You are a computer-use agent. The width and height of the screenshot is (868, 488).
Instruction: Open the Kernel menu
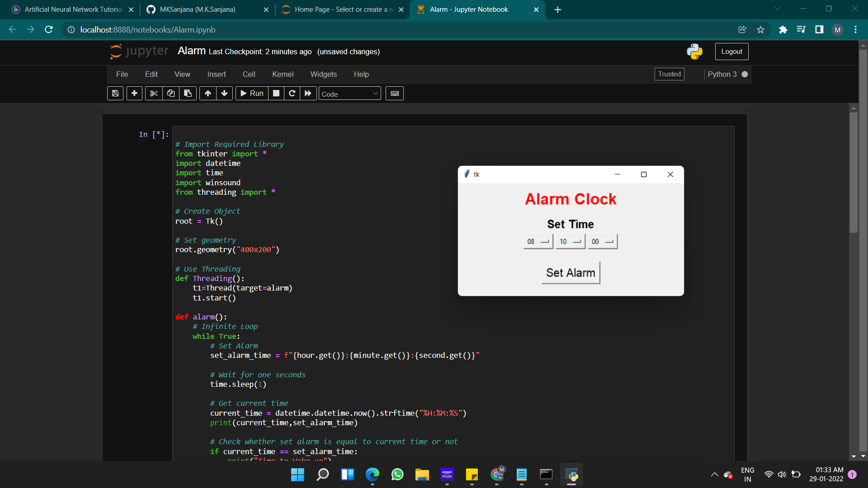coord(283,74)
